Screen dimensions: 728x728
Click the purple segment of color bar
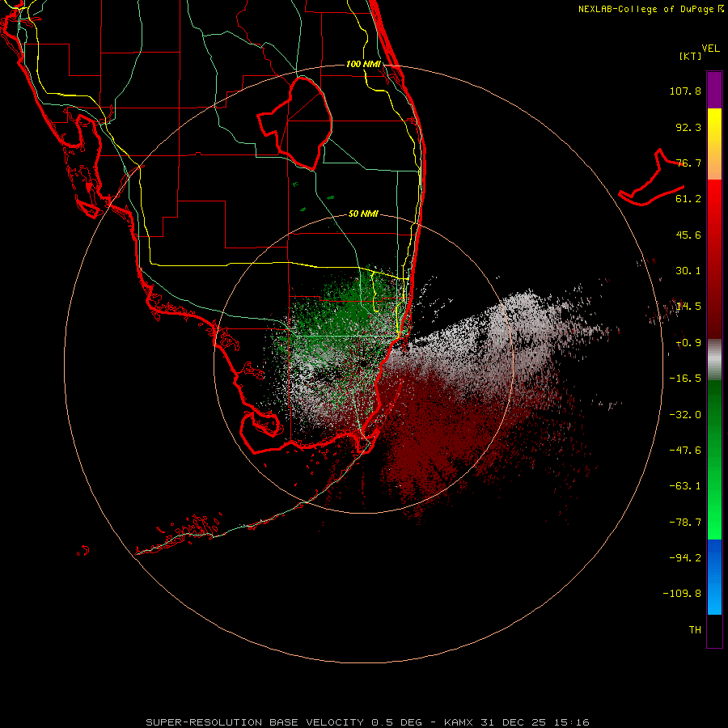pos(714,90)
